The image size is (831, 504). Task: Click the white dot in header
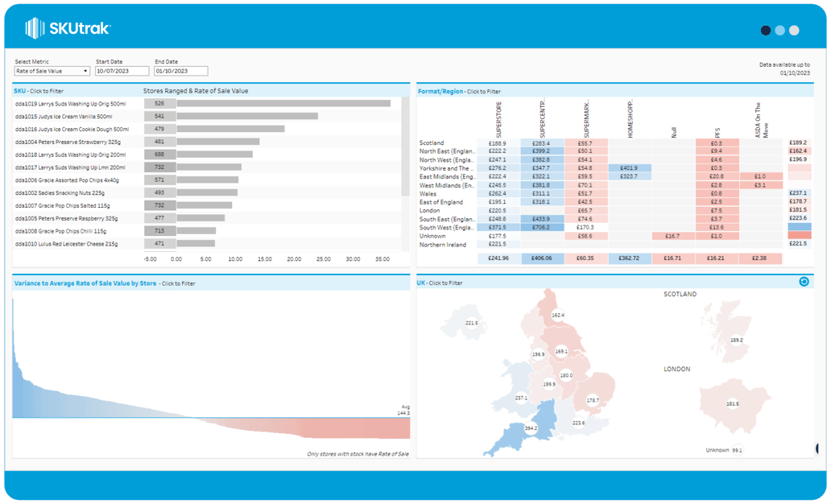794,31
